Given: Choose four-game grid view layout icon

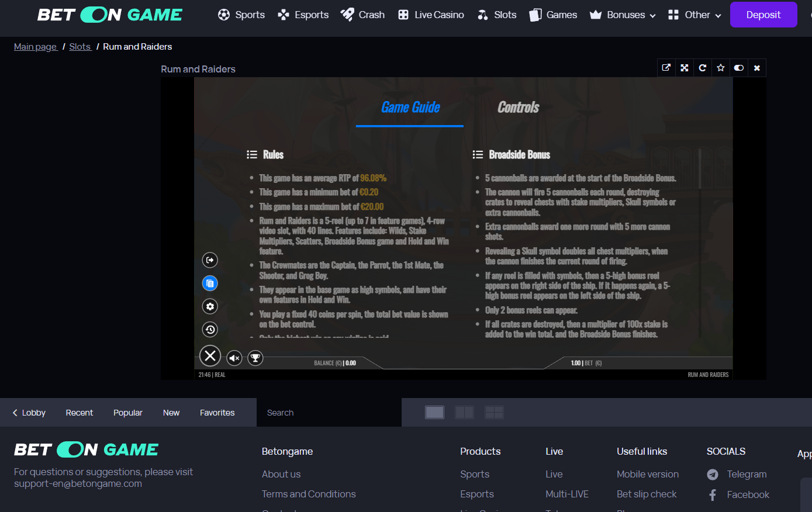Looking at the screenshot, I should coord(494,413).
